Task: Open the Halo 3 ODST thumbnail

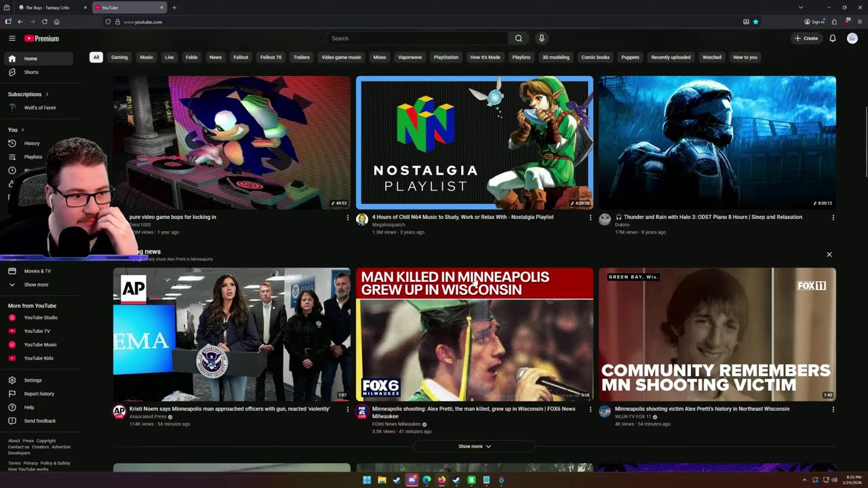Action: (717, 142)
